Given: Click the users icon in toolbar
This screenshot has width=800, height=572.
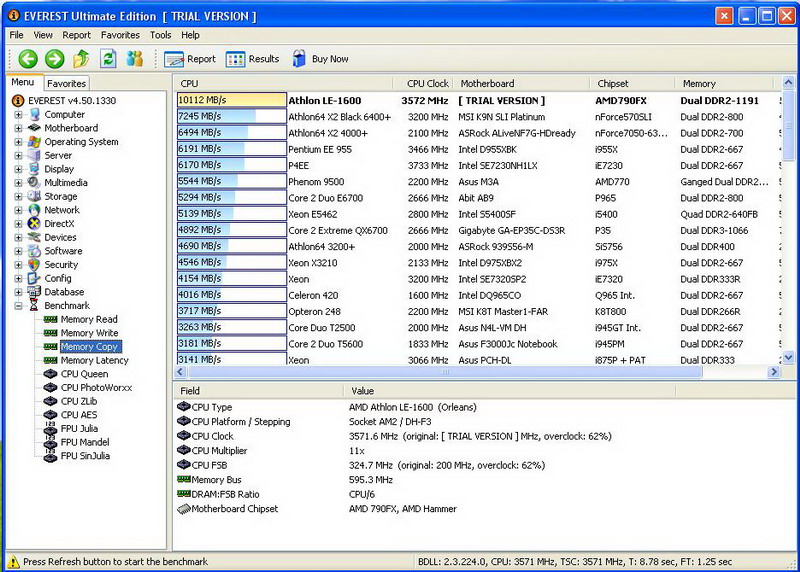Looking at the screenshot, I should [x=135, y=59].
